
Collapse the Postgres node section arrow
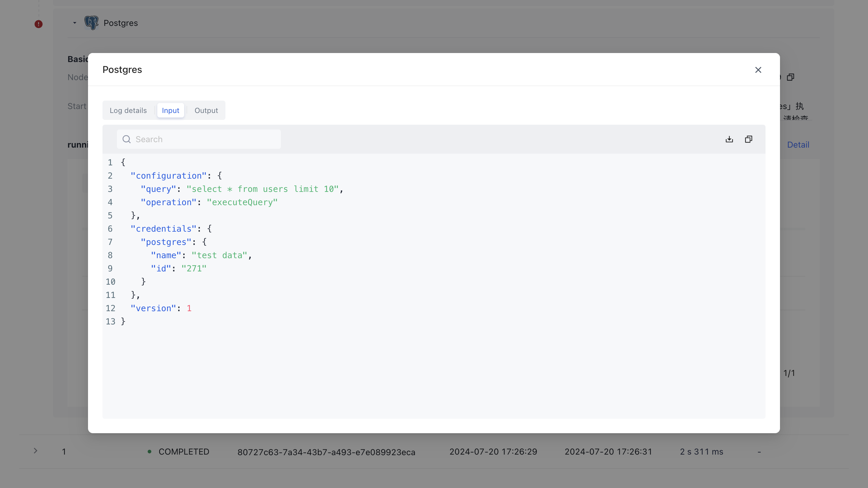(74, 23)
